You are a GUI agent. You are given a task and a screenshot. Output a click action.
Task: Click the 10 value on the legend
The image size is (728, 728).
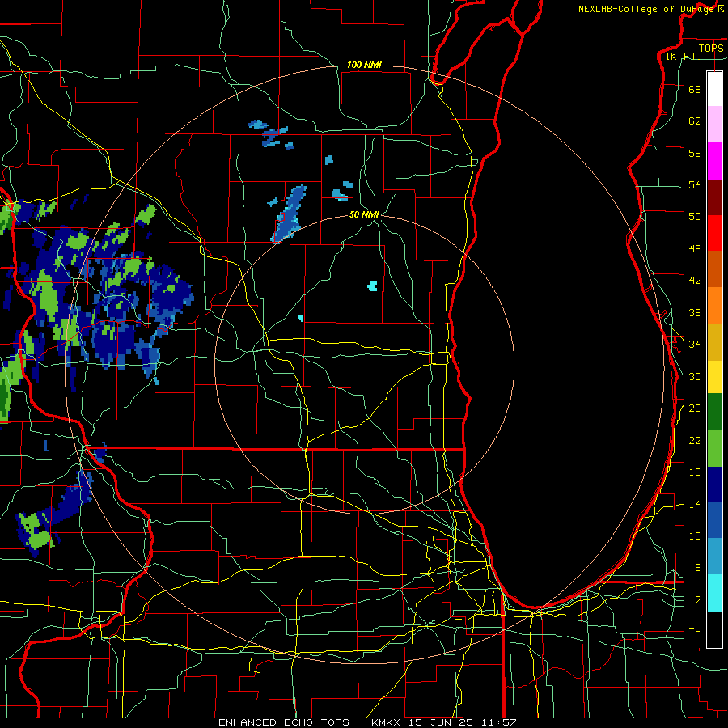coord(695,535)
